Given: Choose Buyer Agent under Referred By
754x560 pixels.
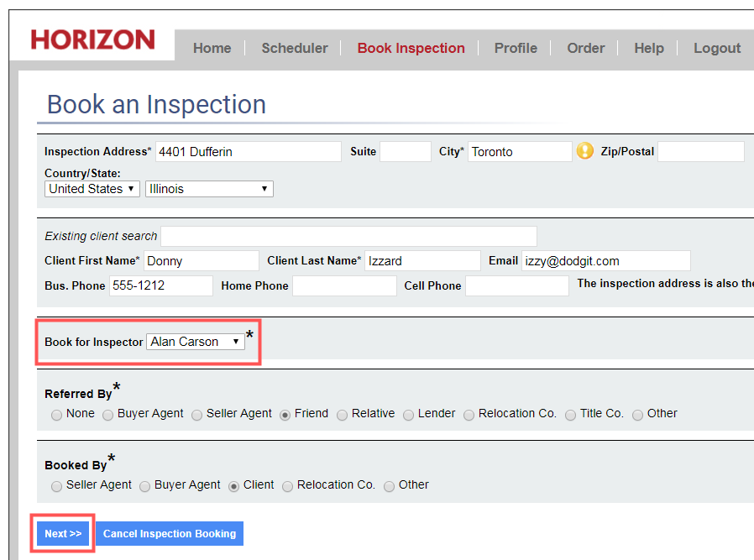Looking at the screenshot, I should coord(108,415).
